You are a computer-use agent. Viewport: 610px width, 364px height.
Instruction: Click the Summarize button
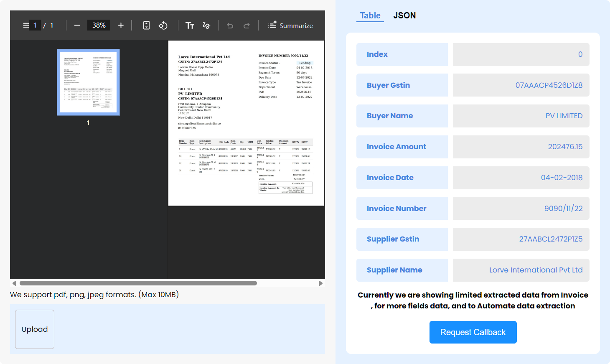[x=290, y=25]
